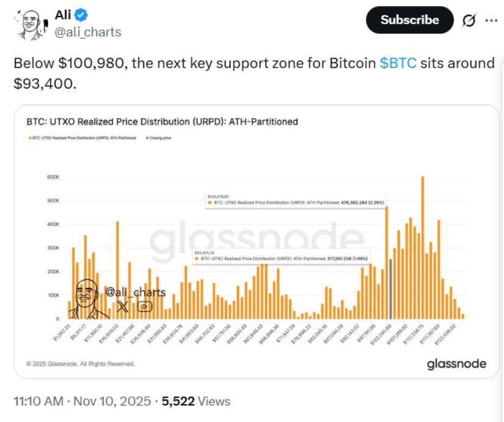Open the post options ellipsis menu

[x=492, y=20]
